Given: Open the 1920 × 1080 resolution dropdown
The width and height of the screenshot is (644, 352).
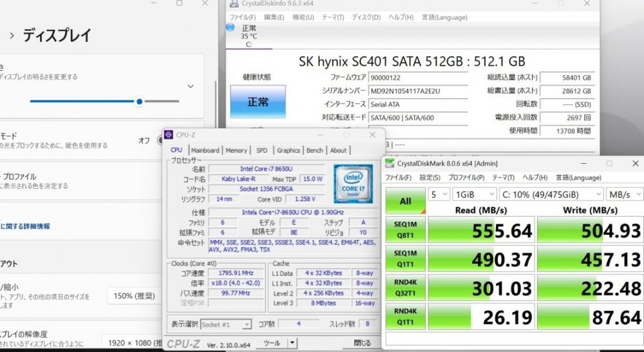Looking at the screenshot, I should (132, 342).
